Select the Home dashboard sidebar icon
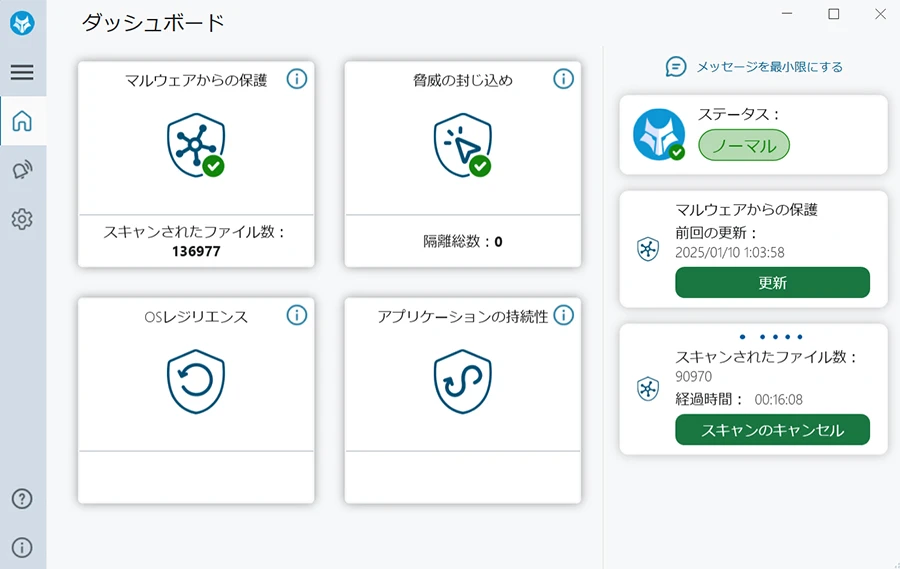900x569 pixels. click(x=22, y=121)
